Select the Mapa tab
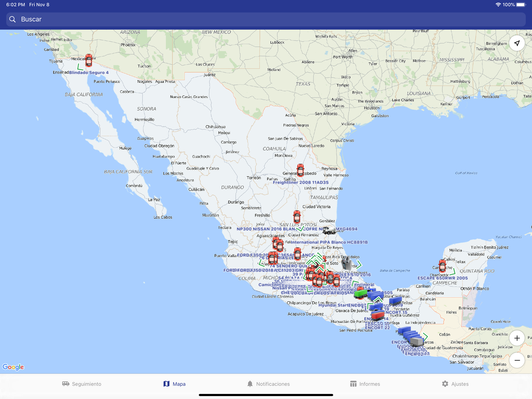The height and width of the screenshot is (399, 532). [x=174, y=384]
